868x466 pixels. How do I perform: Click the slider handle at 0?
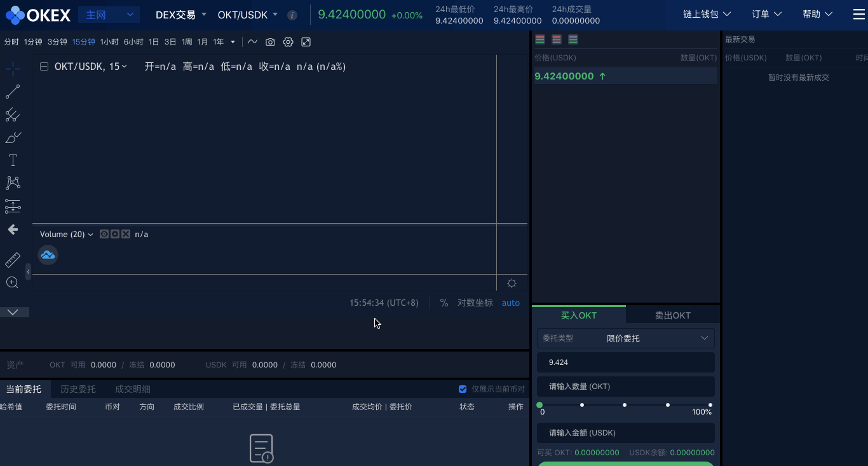(x=539, y=405)
